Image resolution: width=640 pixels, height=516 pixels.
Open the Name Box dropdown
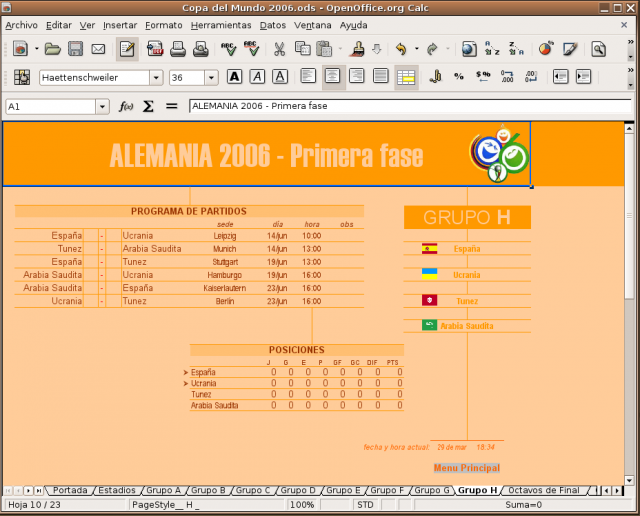(102, 107)
